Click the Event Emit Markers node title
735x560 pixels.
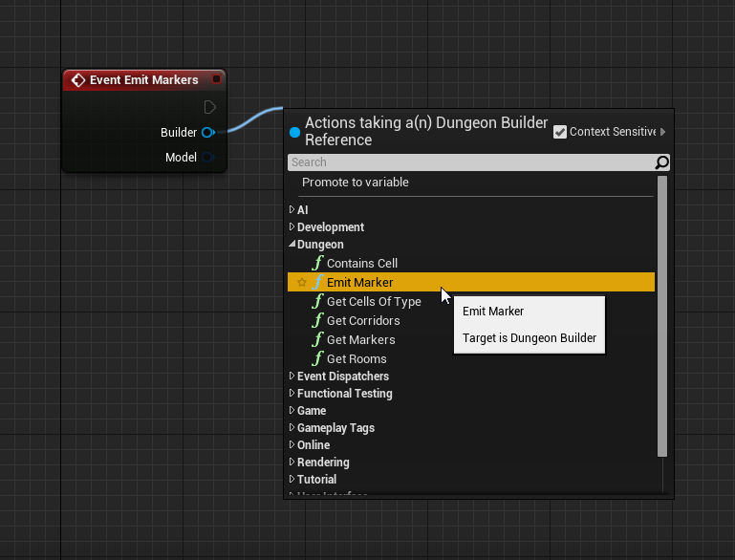click(144, 80)
